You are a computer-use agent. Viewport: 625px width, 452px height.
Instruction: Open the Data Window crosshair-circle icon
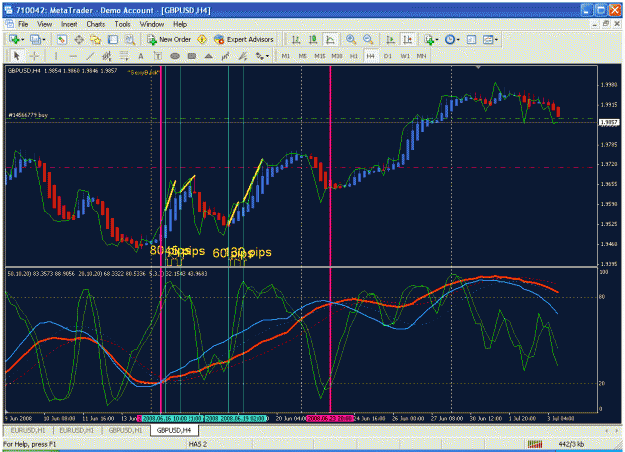tap(79, 39)
